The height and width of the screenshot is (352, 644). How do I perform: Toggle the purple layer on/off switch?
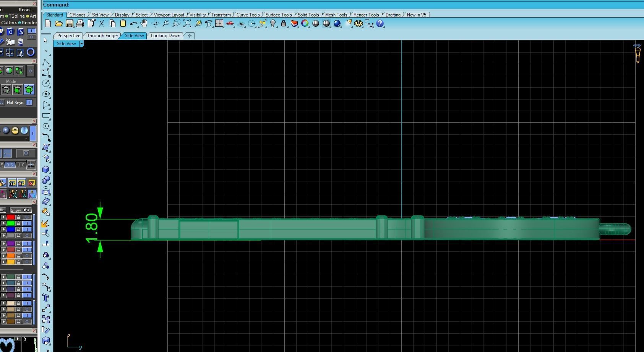[x=27, y=243]
